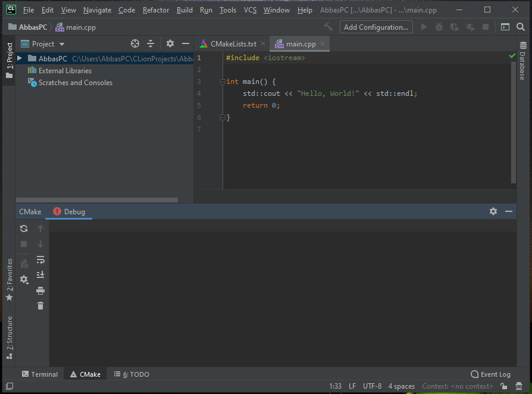Open the 2: Favorites side tab
This screenshot has width=532, height=394.
tap(9, 280)
